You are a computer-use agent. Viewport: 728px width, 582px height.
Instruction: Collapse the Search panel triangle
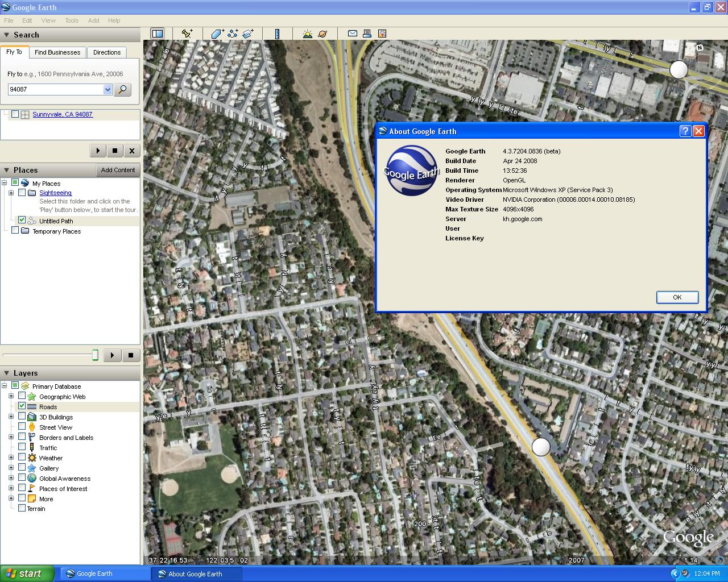click(6, 35)
